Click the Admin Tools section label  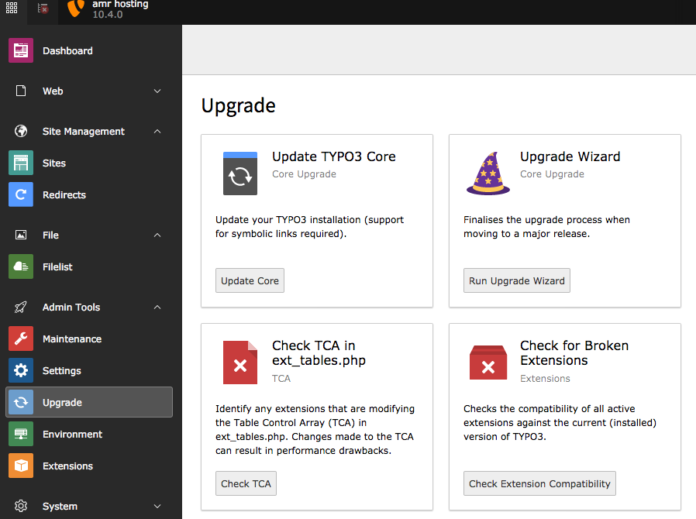71,307
